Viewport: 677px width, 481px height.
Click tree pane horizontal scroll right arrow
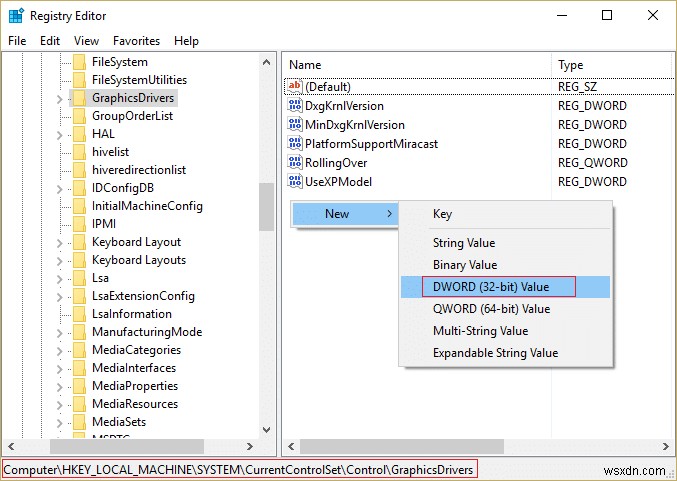click(x=250, y=446)
